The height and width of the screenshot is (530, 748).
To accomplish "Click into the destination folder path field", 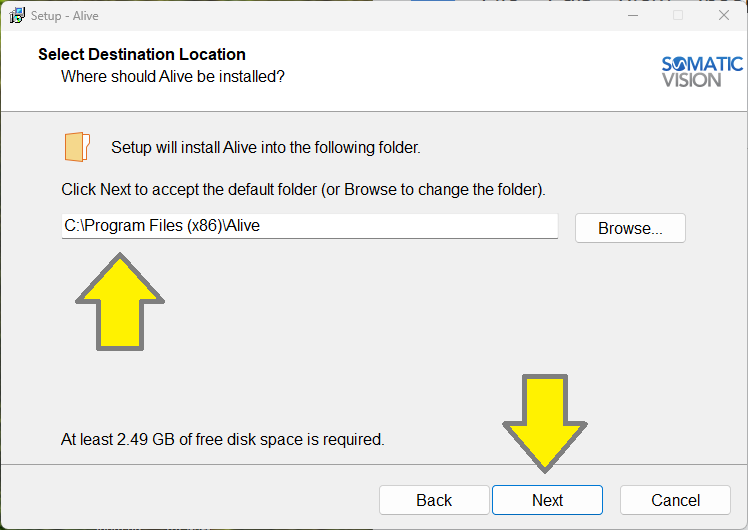I will pos(309,226).
